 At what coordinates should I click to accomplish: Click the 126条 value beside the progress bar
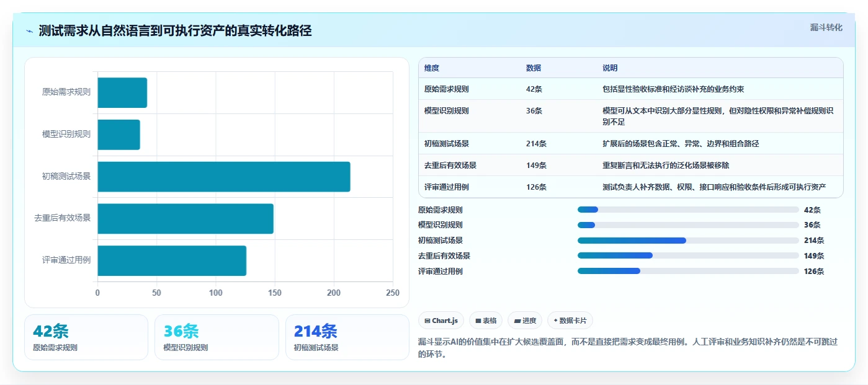point(814,271)
